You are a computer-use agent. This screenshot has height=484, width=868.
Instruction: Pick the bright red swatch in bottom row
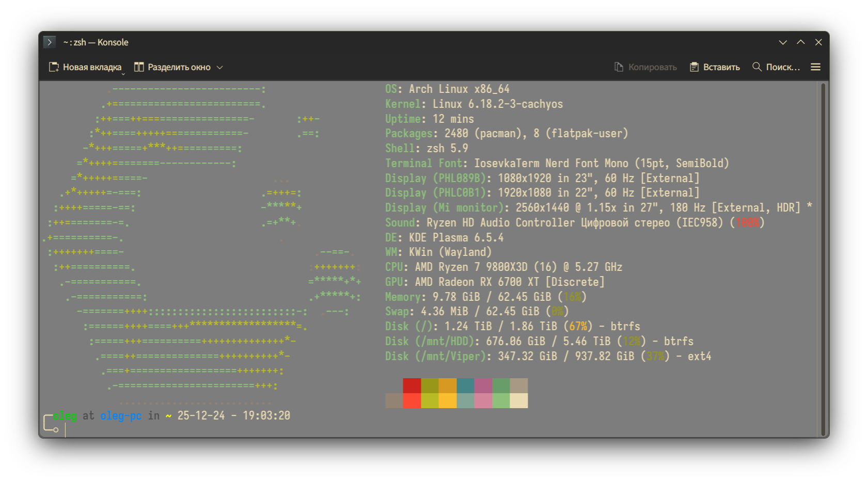tap(412, 400)
